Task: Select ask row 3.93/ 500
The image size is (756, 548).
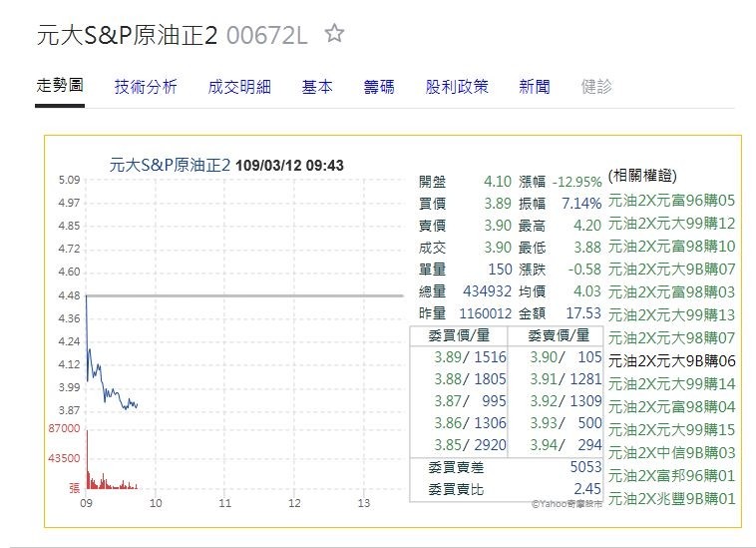Action: point(566,423)
